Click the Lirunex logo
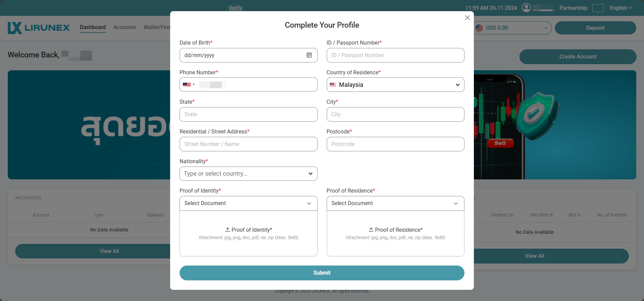Viewport: 644px width, 301px height. coord(39,28)
